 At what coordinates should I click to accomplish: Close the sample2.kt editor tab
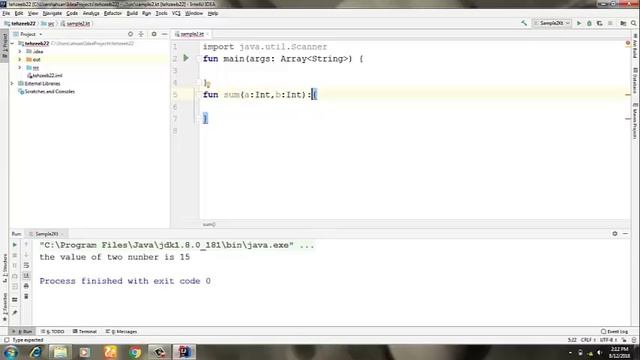pyautogui.click(x=207, y=34)
